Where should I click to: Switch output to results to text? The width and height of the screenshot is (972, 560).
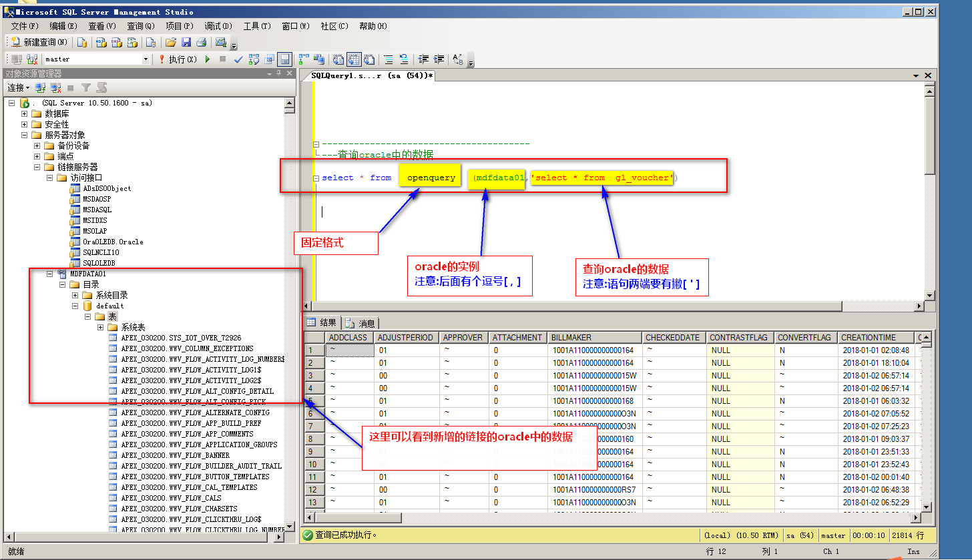pos(338,59)
